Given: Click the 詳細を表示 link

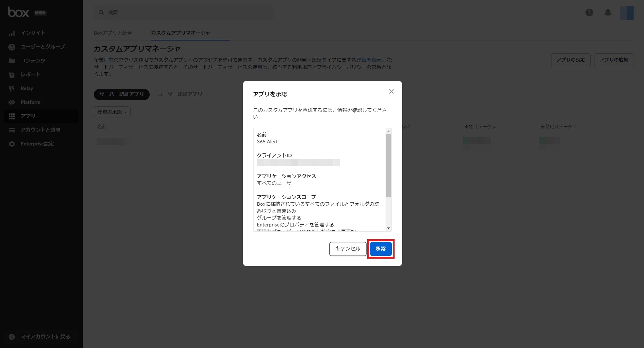Looking at the screenshot, I should click(369, 60).
